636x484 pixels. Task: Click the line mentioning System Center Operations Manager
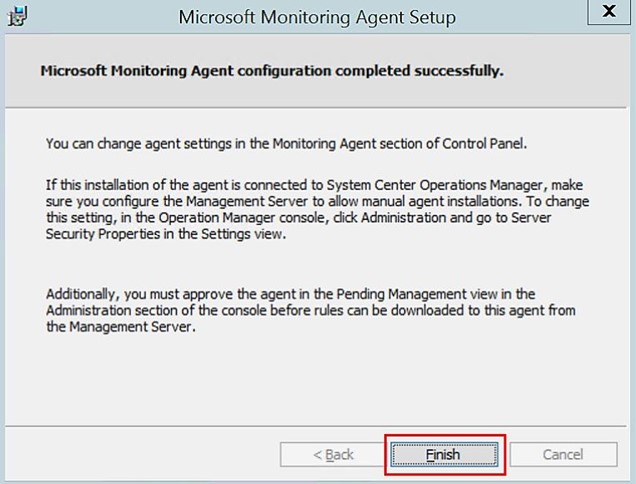(314, 185)
